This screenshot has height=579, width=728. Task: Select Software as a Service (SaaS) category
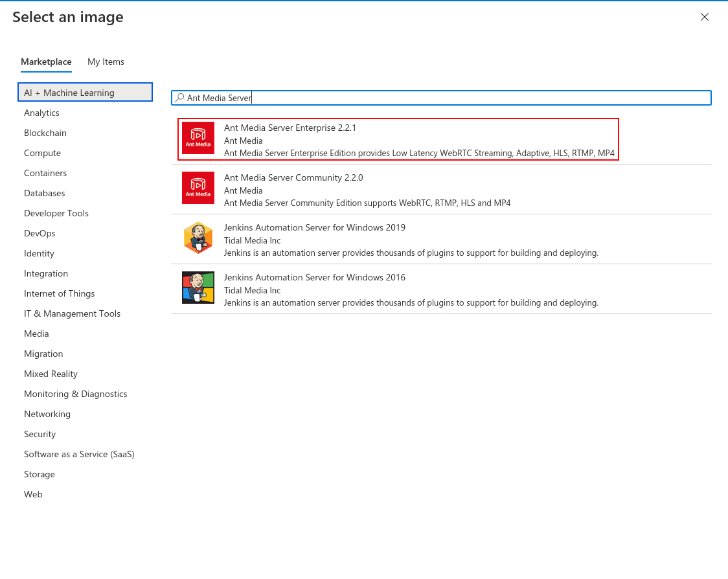(79, 454)
